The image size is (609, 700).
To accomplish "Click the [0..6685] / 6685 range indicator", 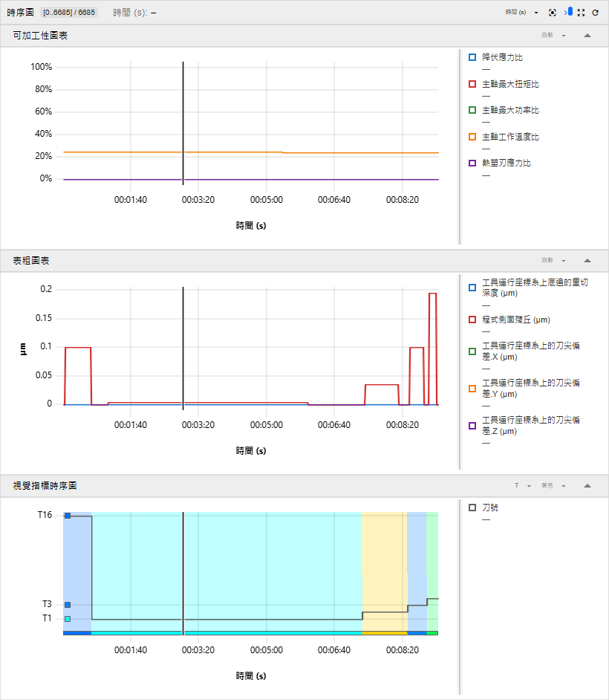I will (x=69, y=13).
